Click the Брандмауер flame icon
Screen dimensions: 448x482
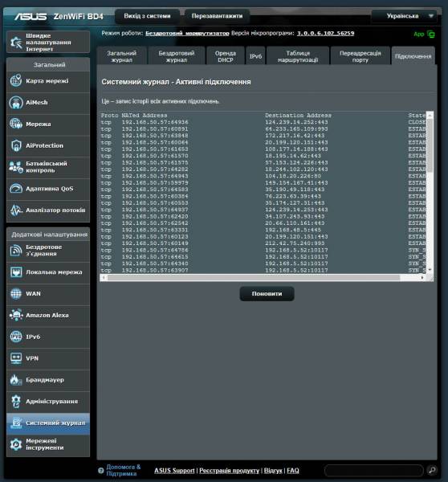[x=16, y=380]
